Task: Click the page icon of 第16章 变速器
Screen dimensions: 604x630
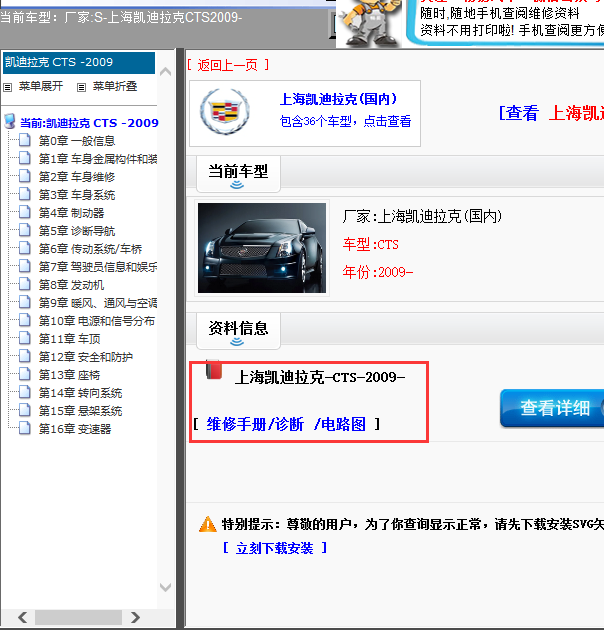Action: pyautogui.click(x=25, y=428)
